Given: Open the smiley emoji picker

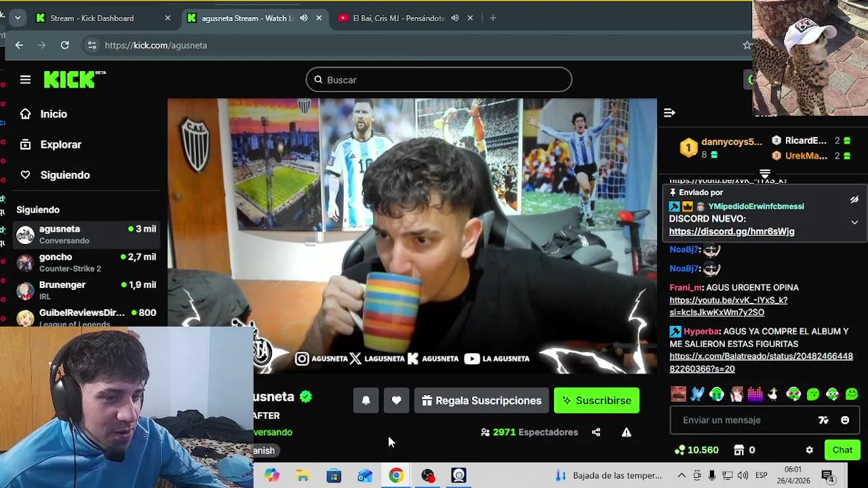Looking at the screenshot, I should click(x=845, y=420).
